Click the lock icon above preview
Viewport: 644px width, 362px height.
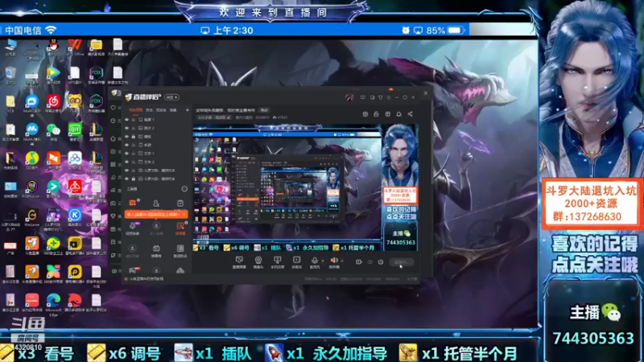coord(376,114)
